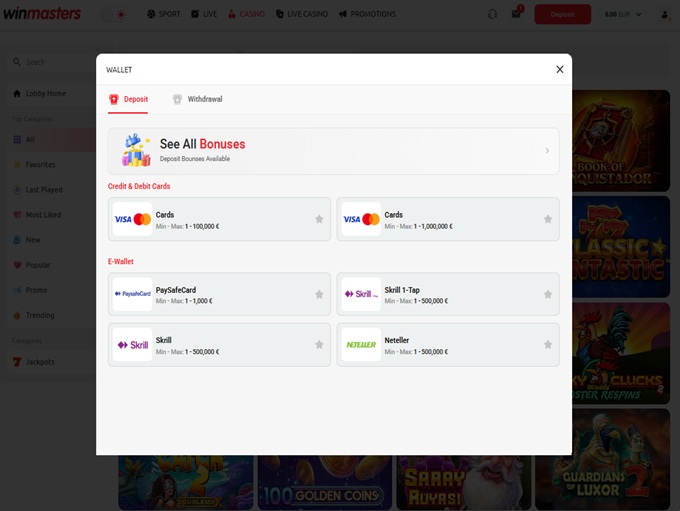Switch to the Withdrawal tab
Image resolution: width=680 pixels, height=511 pixels.
pyautogui.click(x=197, y=99)
